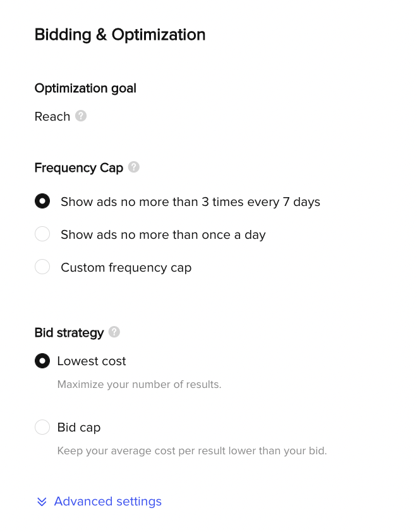The image size is (417, 532).
Task: Click the 'Keep your average cost per result' description
Action: tap(191, 451)
